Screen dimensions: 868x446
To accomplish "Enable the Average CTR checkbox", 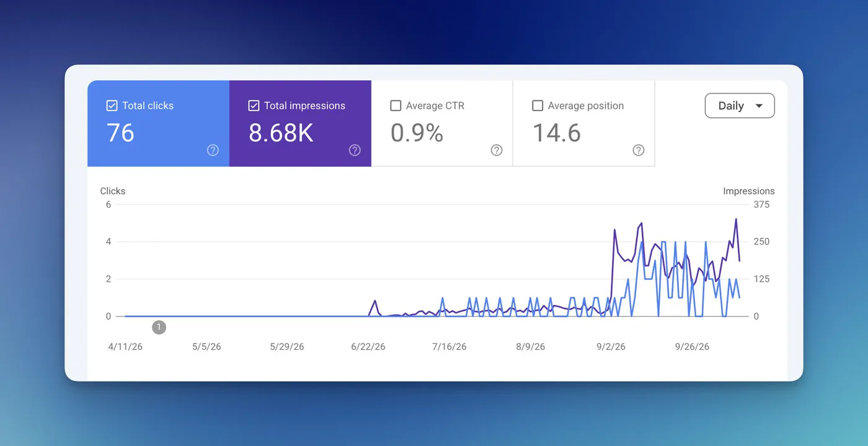I will [396, 106].
